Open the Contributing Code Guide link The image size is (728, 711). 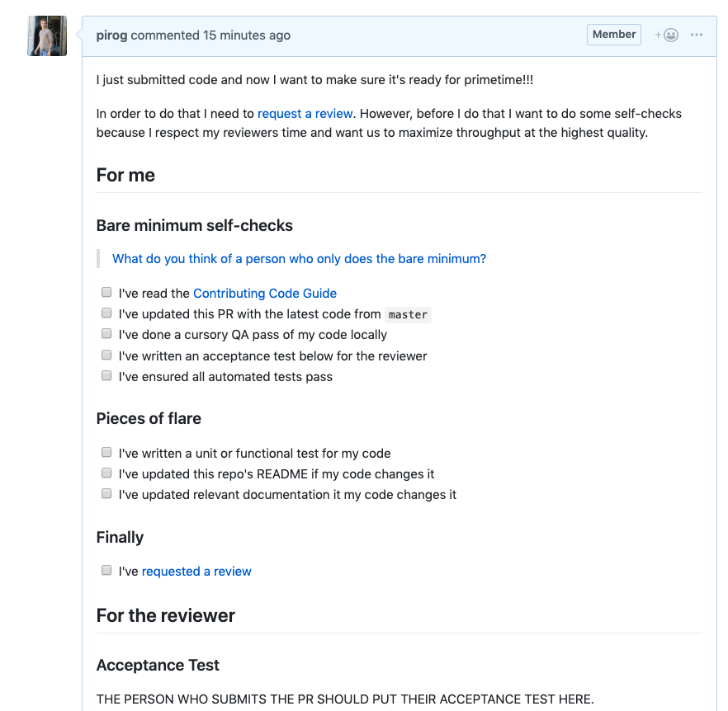click(264, 293)
